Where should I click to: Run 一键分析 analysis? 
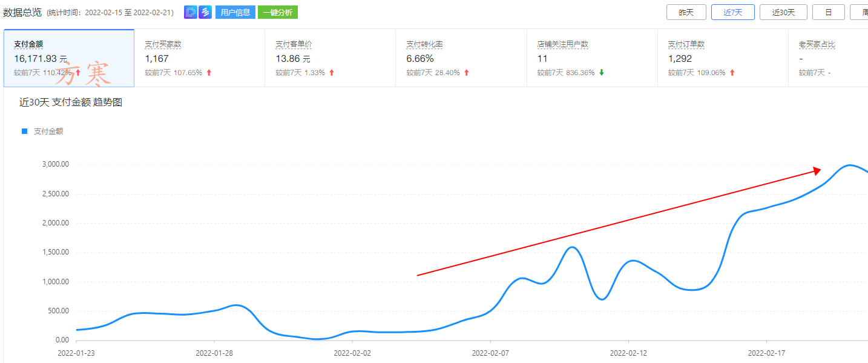point(277,12)
